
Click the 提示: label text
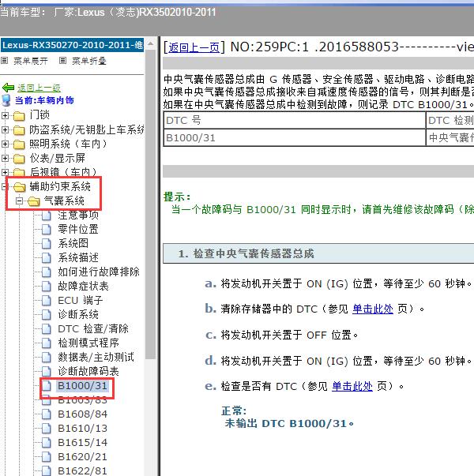point(177,197)
